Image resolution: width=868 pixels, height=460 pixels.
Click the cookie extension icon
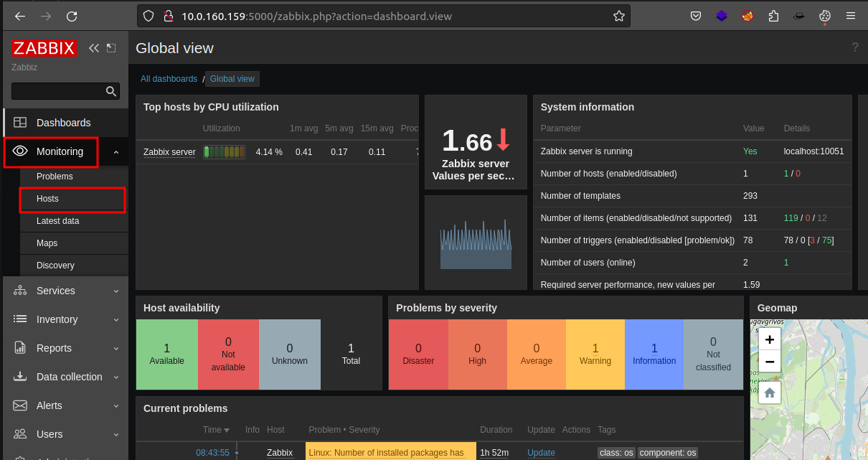(825, 16)
